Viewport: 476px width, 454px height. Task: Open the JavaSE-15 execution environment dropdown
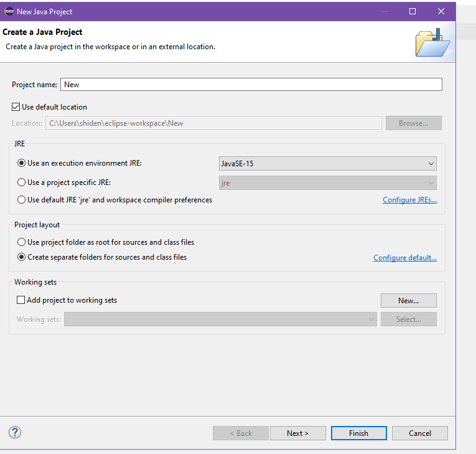pos(327,164)
